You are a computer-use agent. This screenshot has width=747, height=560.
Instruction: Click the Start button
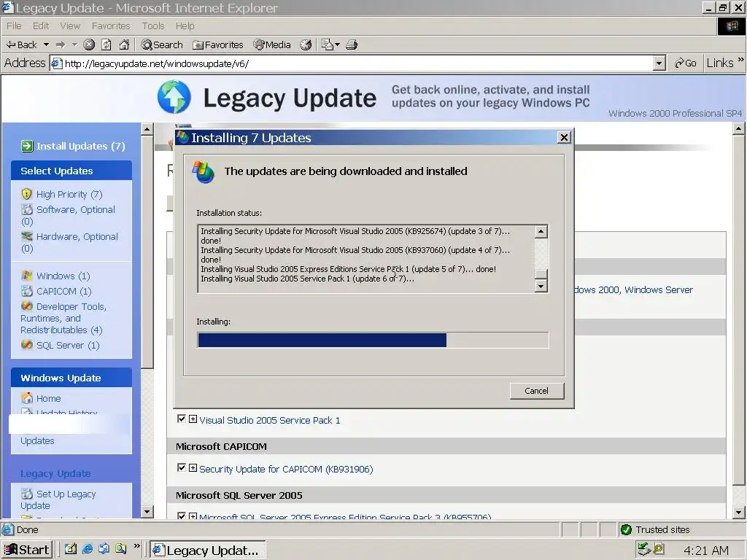pos(27,550)
